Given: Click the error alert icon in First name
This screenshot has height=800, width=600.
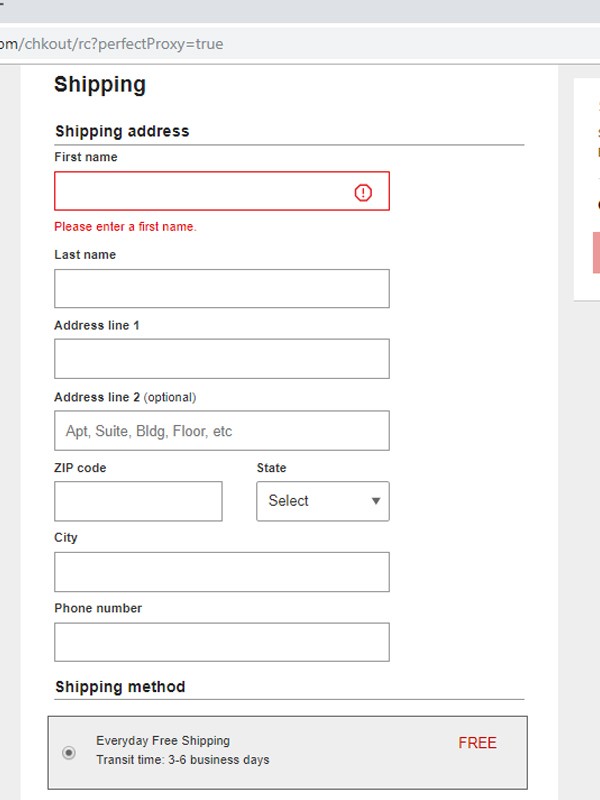Looking at the screenshot, I should (x=363, y=193).
